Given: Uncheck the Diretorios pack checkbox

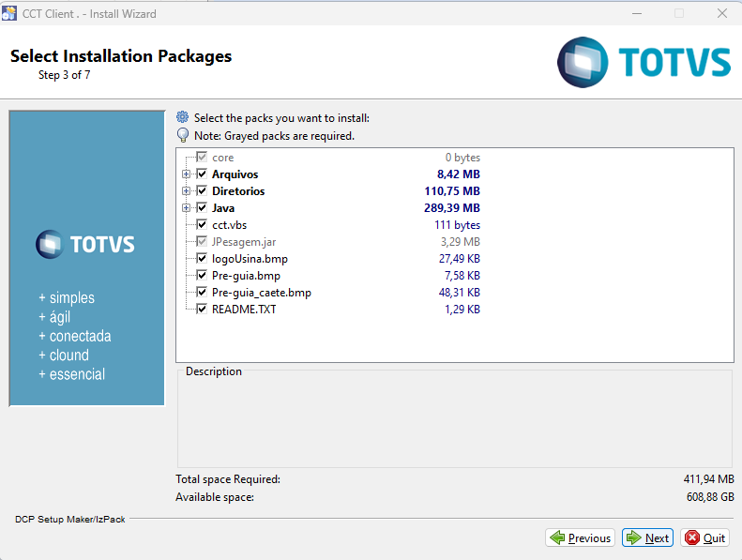Looking at the screenshot, I should pos(202,190).
